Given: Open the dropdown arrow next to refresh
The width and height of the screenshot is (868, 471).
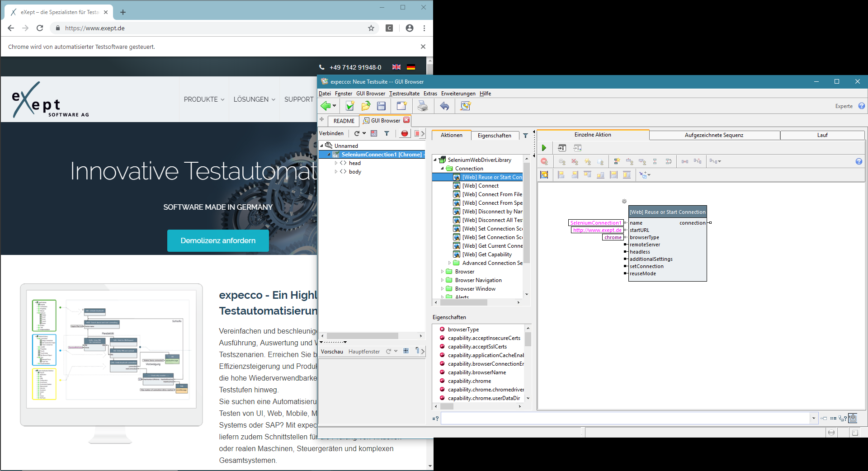Looking at the screenshot, I should click(x=364, y=133).
